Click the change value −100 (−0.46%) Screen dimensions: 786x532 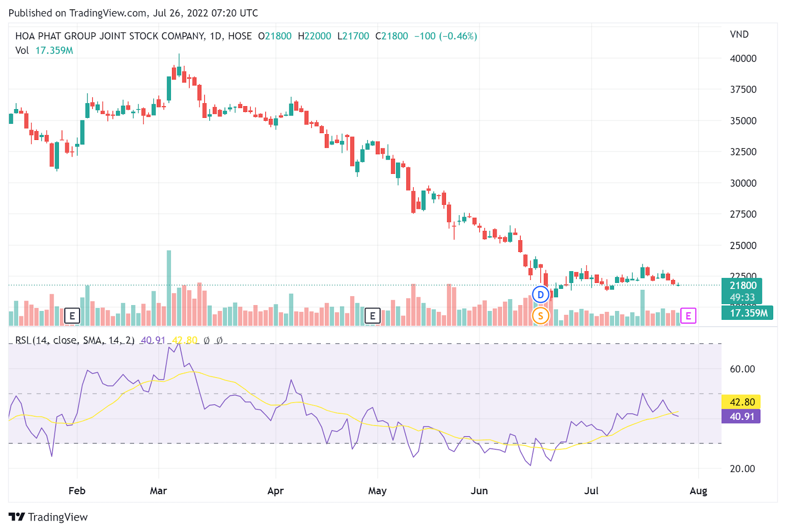pyautogui.click(x=446, y=36)
